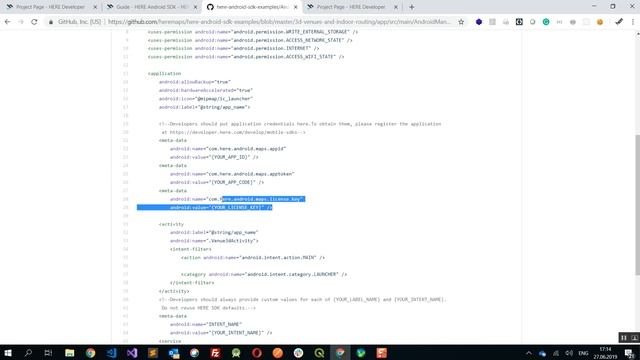Click the YOUR_APP_CODE value line
This screenshot has height=360, width=640.
click(217, 182)
